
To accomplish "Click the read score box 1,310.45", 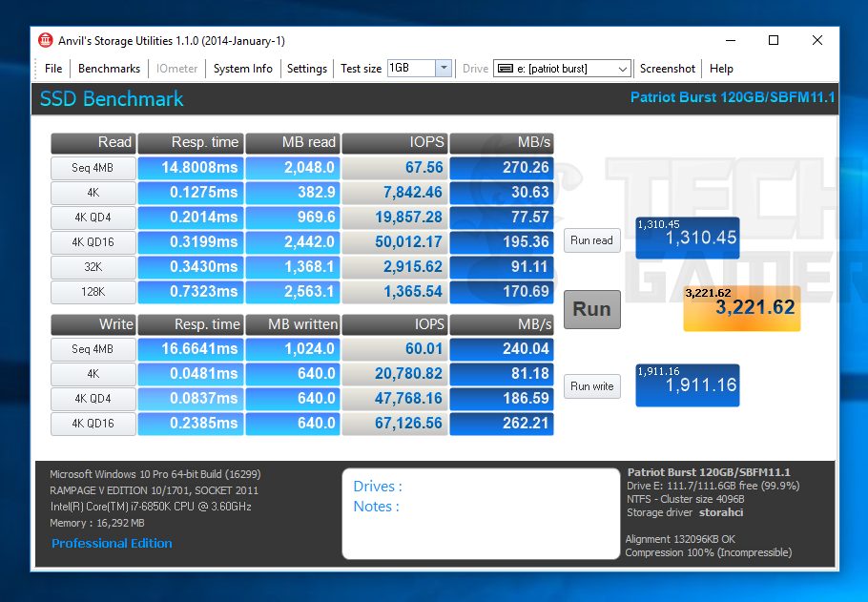I will [688, 239].
